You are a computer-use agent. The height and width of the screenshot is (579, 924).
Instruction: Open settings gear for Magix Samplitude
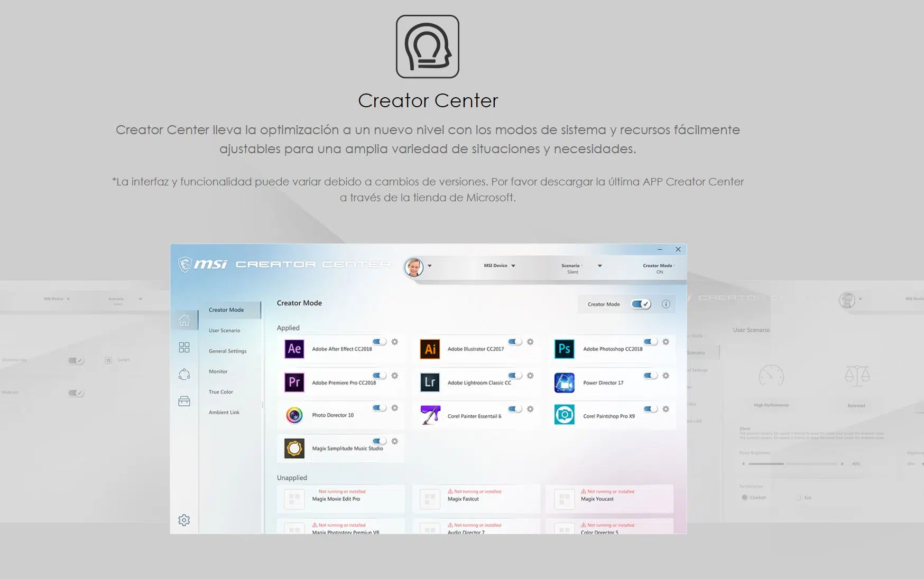click(395, 441)
